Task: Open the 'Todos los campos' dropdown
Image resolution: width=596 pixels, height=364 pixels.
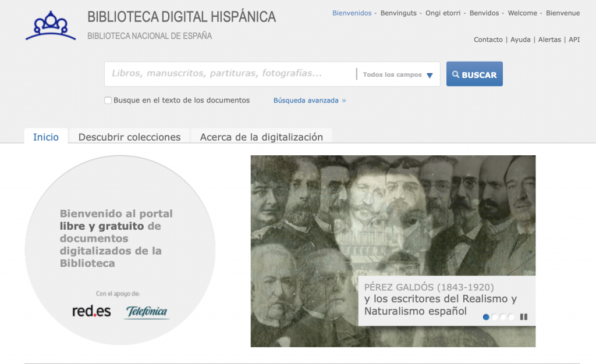Action: (398, 75)
